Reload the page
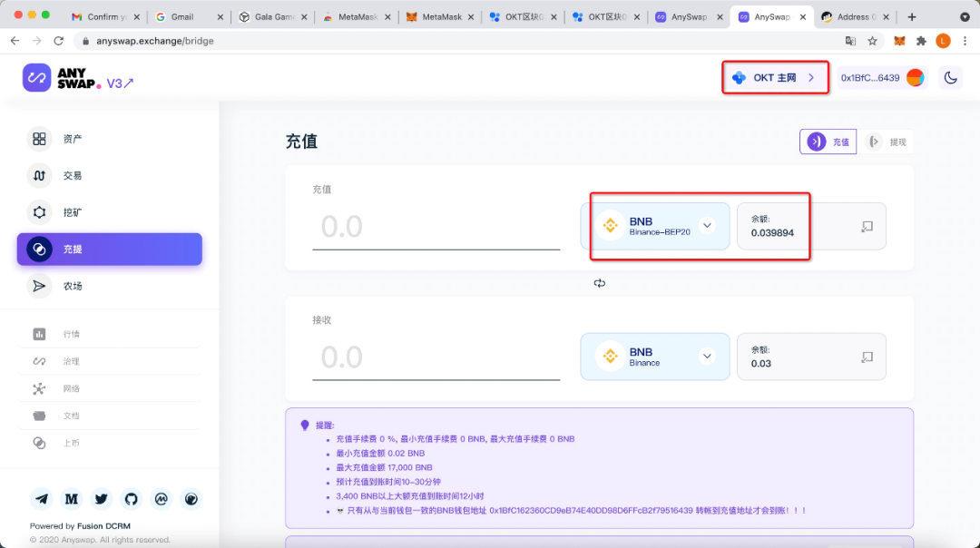 click(59, 41)
